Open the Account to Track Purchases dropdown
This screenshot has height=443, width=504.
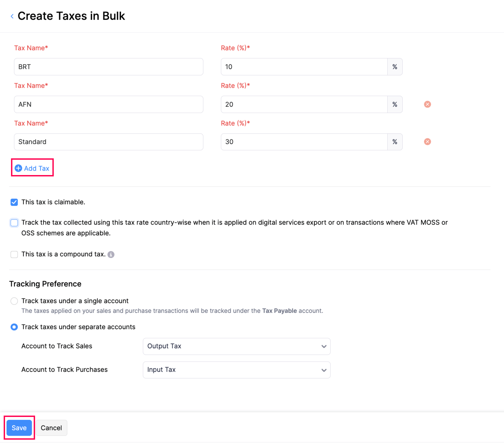tap(236, 370)
